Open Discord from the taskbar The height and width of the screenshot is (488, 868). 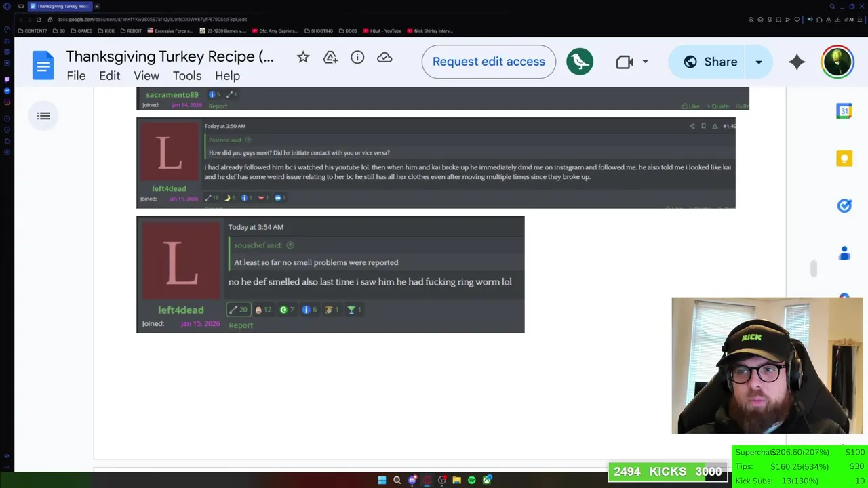[412, 481]
